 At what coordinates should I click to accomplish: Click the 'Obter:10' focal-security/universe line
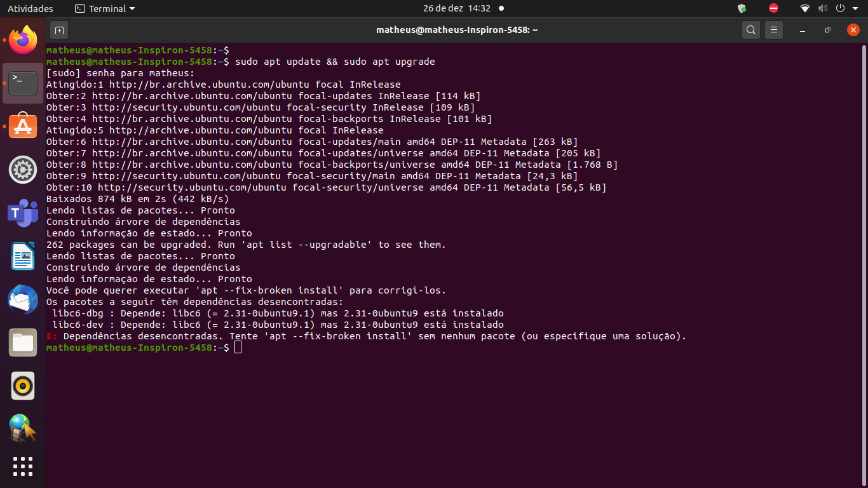point(327,187)
